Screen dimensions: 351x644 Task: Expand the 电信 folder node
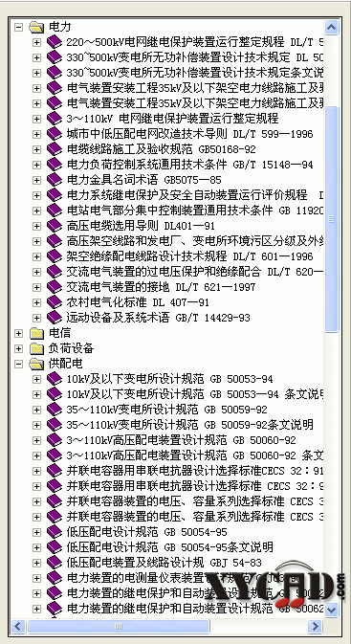click(x=18, y=334)
